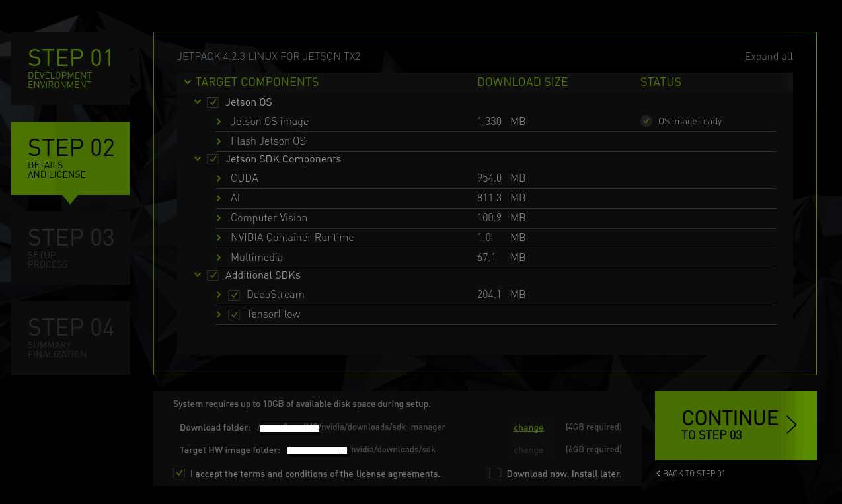This screenshot has height=504, width=842.
Task: Select the Multimedia component label
Action: pos(256,258)
